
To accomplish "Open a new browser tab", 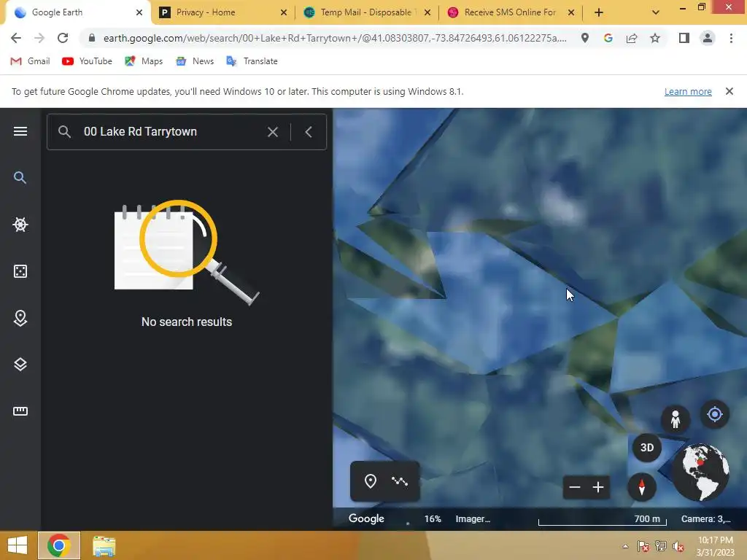I will pyautogui.click(x=599, y=13).
